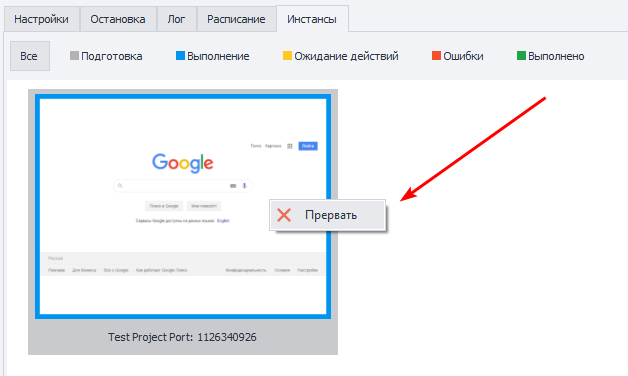Click the red Ошибки color square

(x=436, y=55)
